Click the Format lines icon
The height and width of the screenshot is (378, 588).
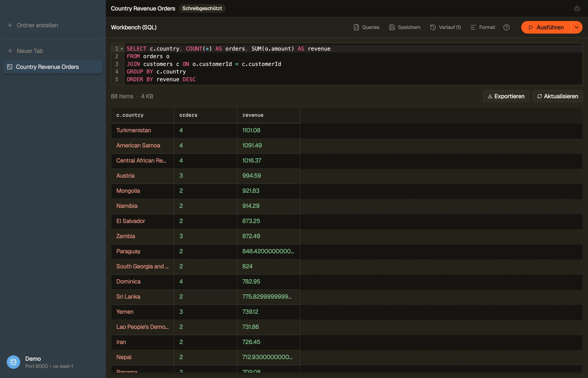[x=473, y=27]
